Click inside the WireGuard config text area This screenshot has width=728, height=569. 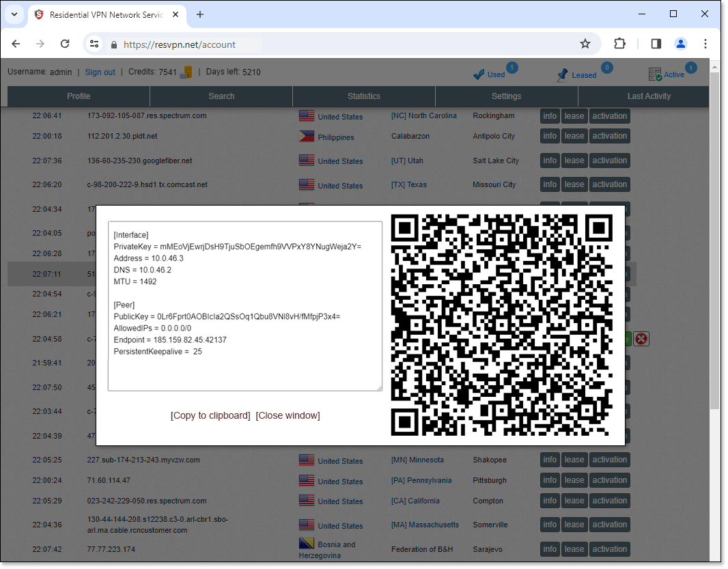coord(245,305)
